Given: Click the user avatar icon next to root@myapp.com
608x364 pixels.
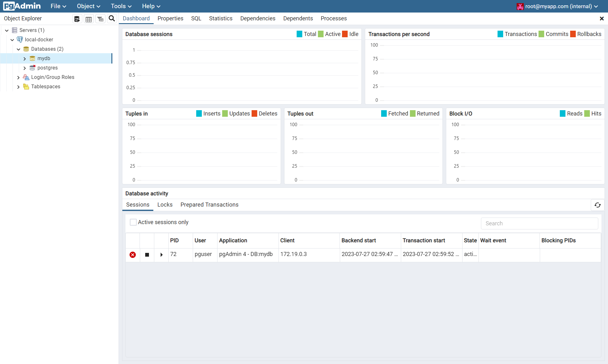Looking at the screenshot, I should pos(520,6).
